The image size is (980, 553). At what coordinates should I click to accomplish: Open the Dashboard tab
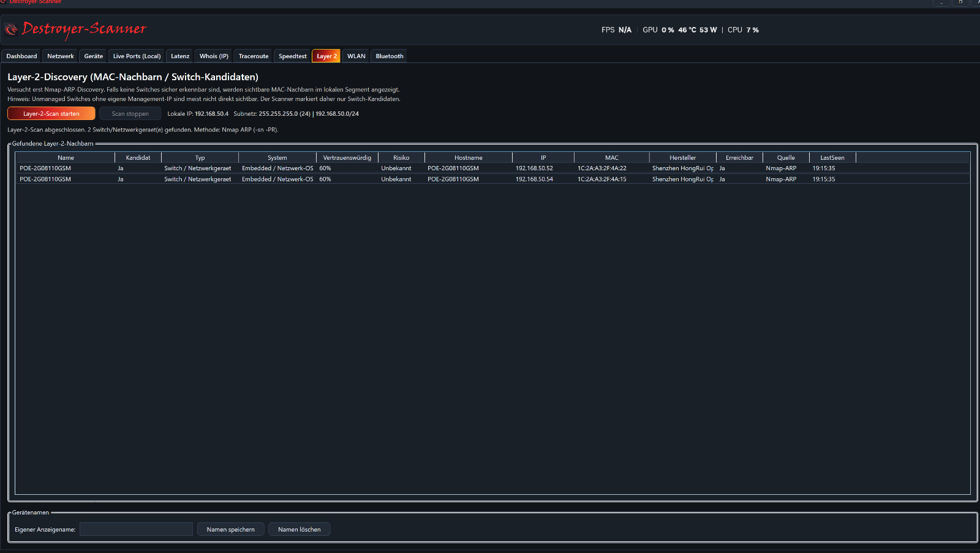[21, 56]
